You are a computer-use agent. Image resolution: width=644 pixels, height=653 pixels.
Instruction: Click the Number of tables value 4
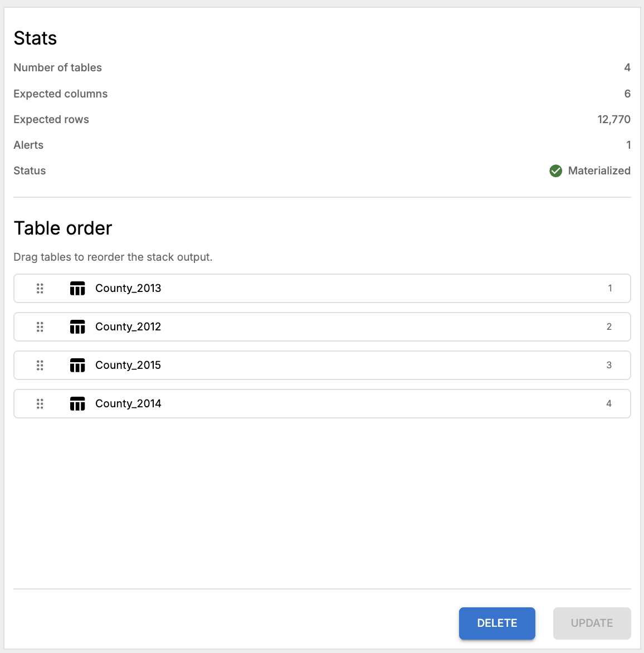pos(627,67)
